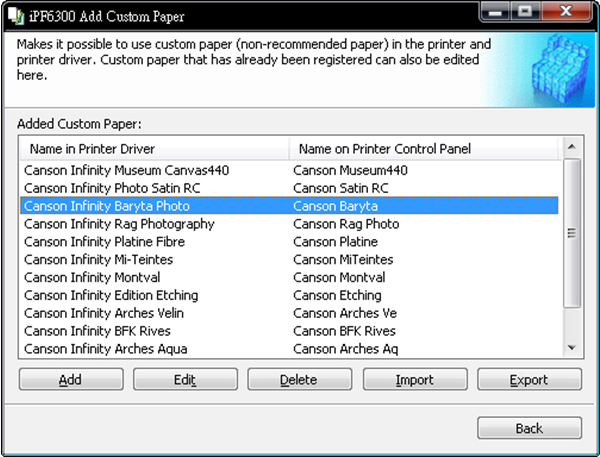600x457 pixels.
Task: Click Canson MiTeintes control panel name
Action: coord(343,260)
